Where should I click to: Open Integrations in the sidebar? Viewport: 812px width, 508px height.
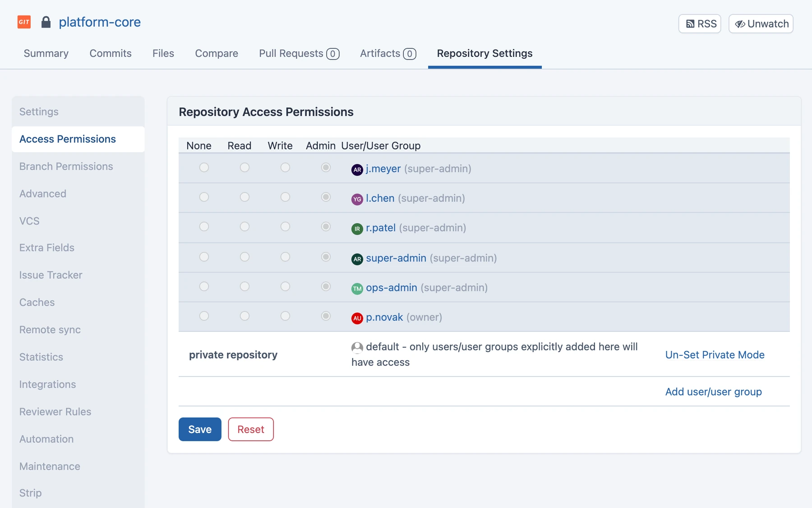[78, 384]
